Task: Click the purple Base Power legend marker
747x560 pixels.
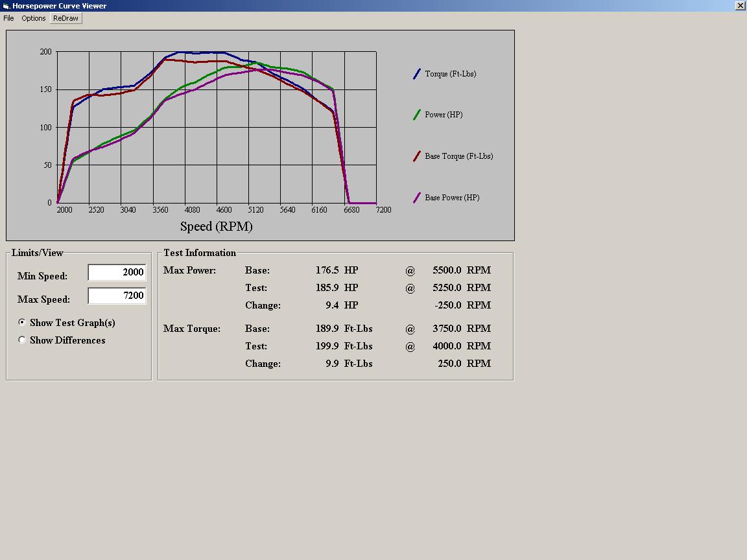Action: point(417,198)
